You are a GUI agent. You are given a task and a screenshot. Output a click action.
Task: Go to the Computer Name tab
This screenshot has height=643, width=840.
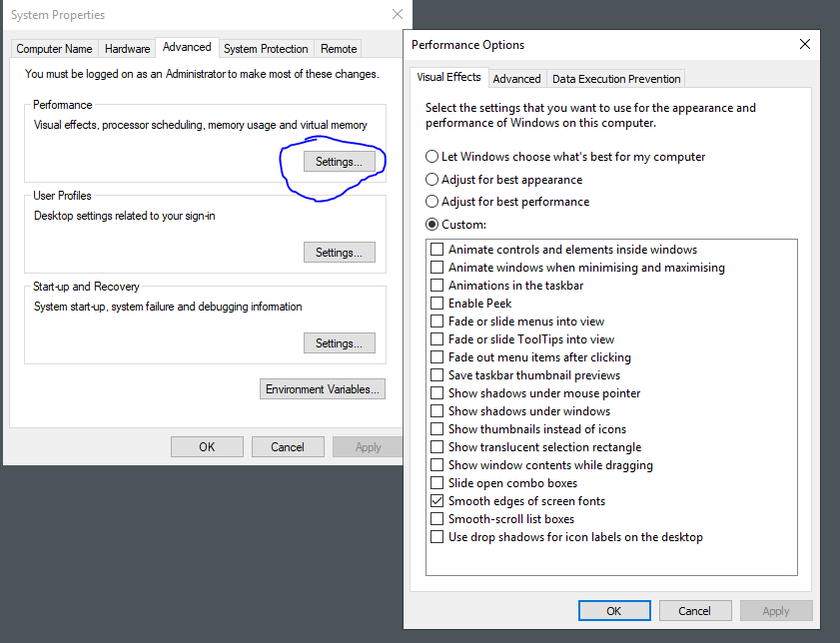(54, 49)
